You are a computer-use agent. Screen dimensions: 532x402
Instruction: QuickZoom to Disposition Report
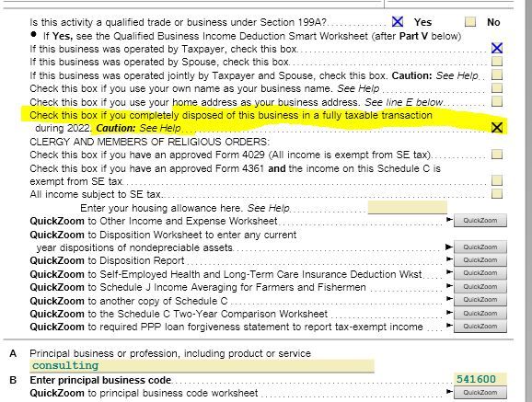(480, 259)
